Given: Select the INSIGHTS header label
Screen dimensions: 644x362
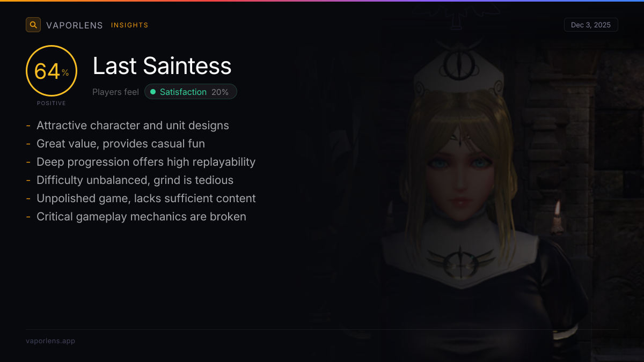Looking at the screenshot, I should (130, 25).
